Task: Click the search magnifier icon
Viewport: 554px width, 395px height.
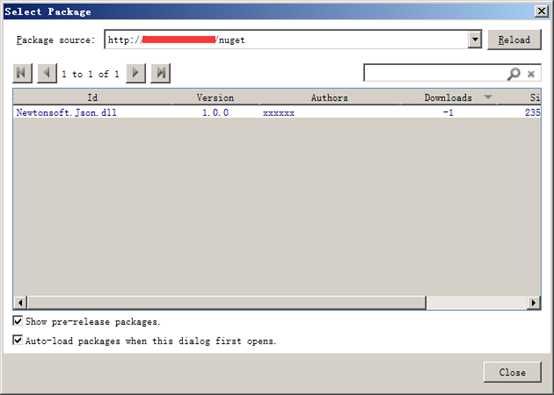Action: click(x=513, y=73)
